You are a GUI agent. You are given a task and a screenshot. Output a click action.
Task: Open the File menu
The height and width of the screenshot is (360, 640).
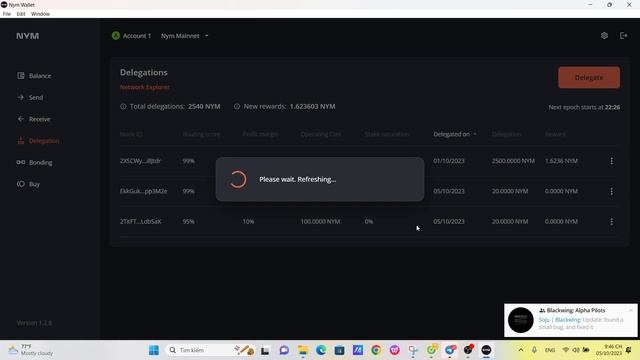point(7,14)
